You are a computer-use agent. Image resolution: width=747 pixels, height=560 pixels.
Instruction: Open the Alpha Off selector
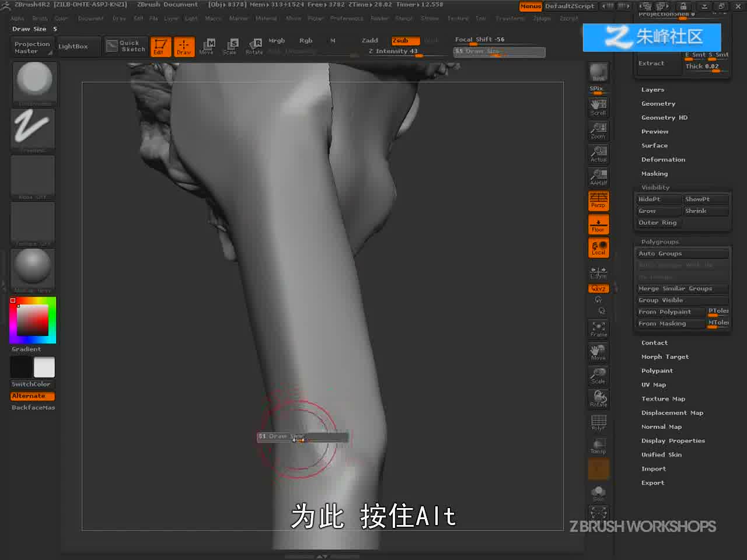33,177
